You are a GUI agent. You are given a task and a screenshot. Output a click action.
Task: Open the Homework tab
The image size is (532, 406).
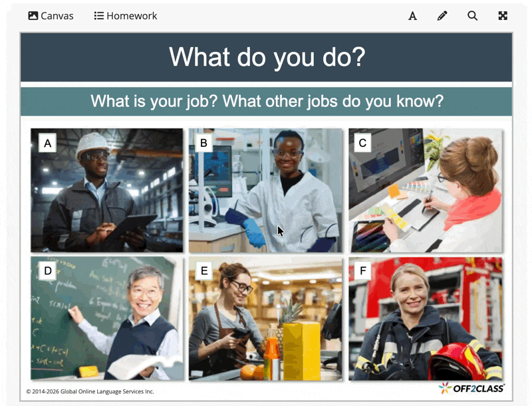[x=126, y=16]
